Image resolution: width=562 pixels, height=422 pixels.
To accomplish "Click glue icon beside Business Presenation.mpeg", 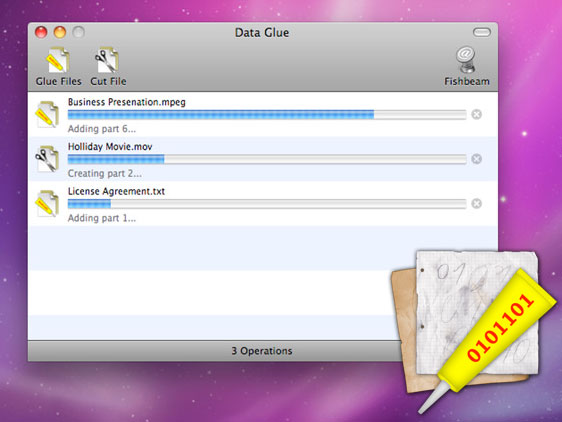I will pyautogui.click(x=47, y=114).
